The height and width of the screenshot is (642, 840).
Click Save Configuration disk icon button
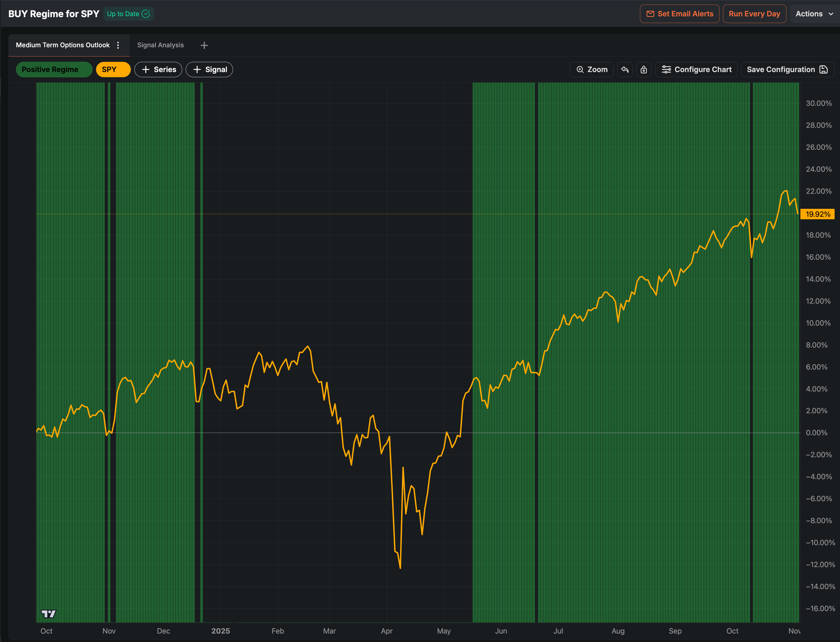coord(787,70)
